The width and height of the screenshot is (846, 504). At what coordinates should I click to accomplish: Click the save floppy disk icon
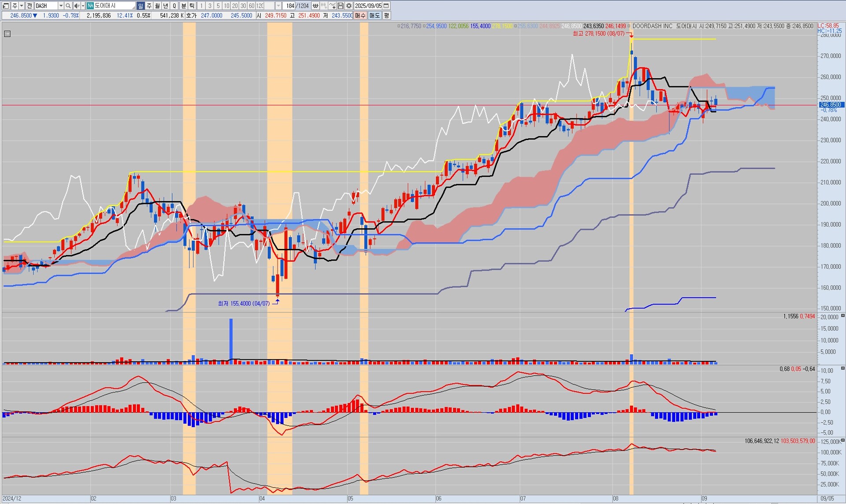341,6
